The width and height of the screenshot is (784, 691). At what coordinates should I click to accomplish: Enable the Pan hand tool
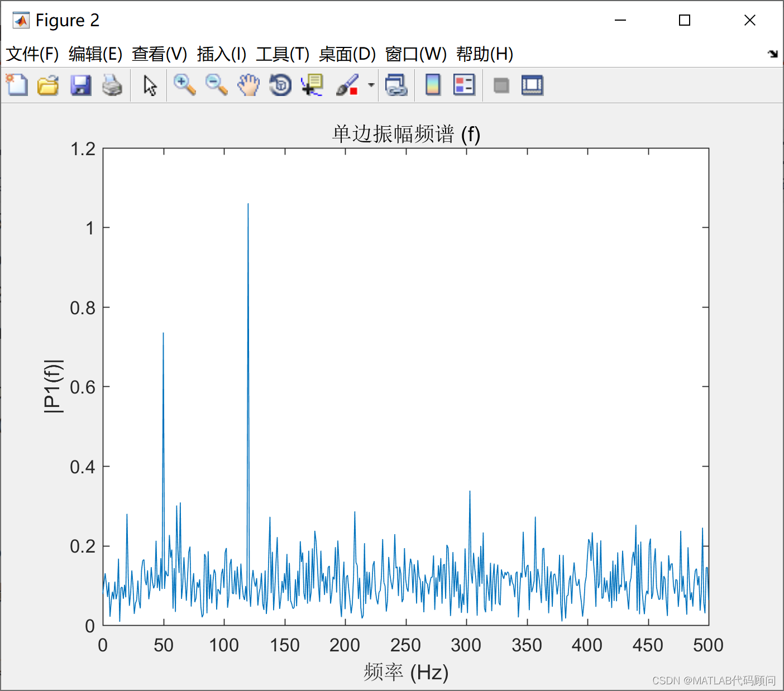[x=248, y=85]
